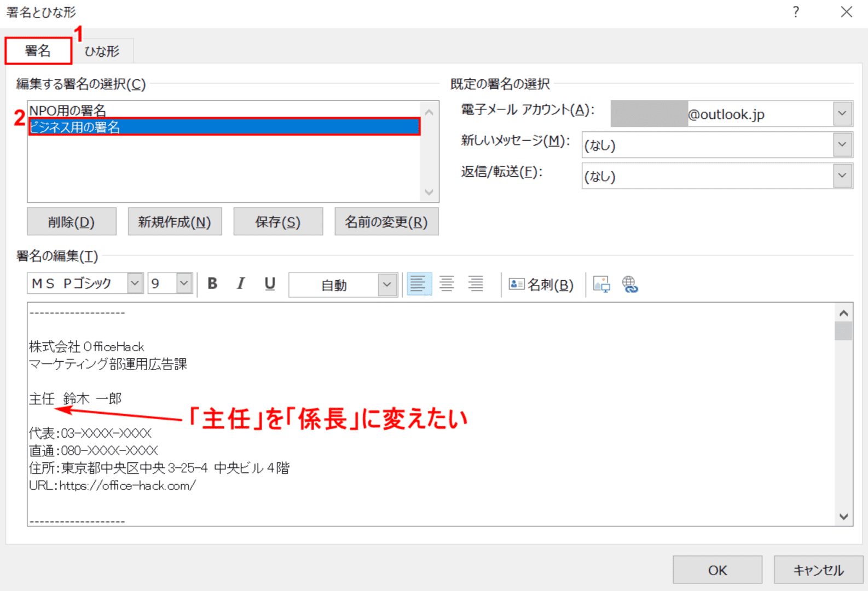Viewport: 868px width, 591px height.
Task: Open the MS Pゴシック font dropdown
Action: pyautogui.click(x=135, y=283)
